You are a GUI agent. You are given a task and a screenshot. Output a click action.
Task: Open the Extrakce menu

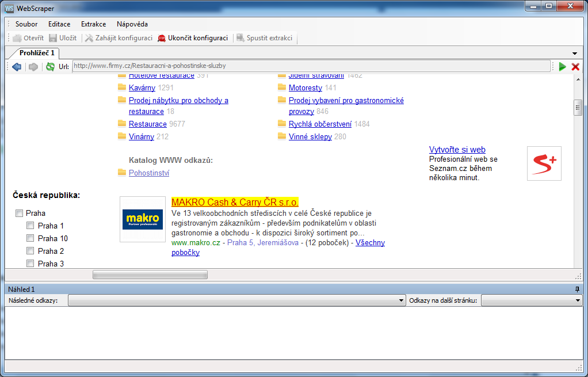(x=93, y=24)
